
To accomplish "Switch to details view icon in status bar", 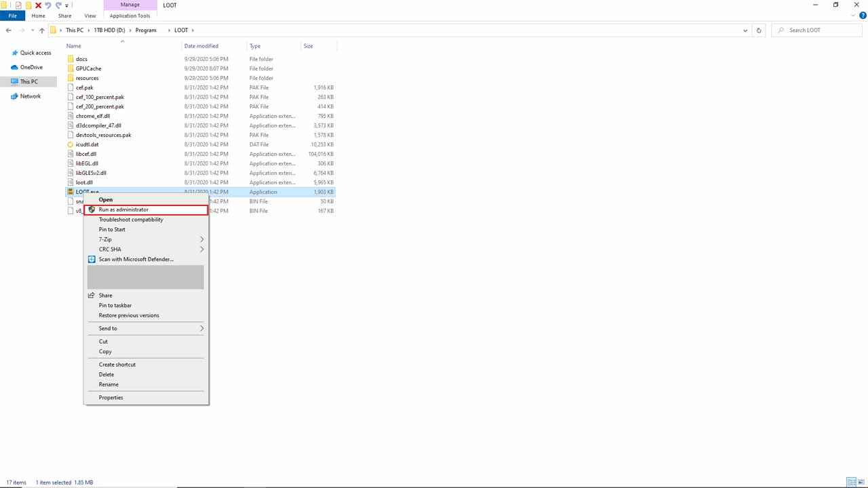I will pos(850,482).
